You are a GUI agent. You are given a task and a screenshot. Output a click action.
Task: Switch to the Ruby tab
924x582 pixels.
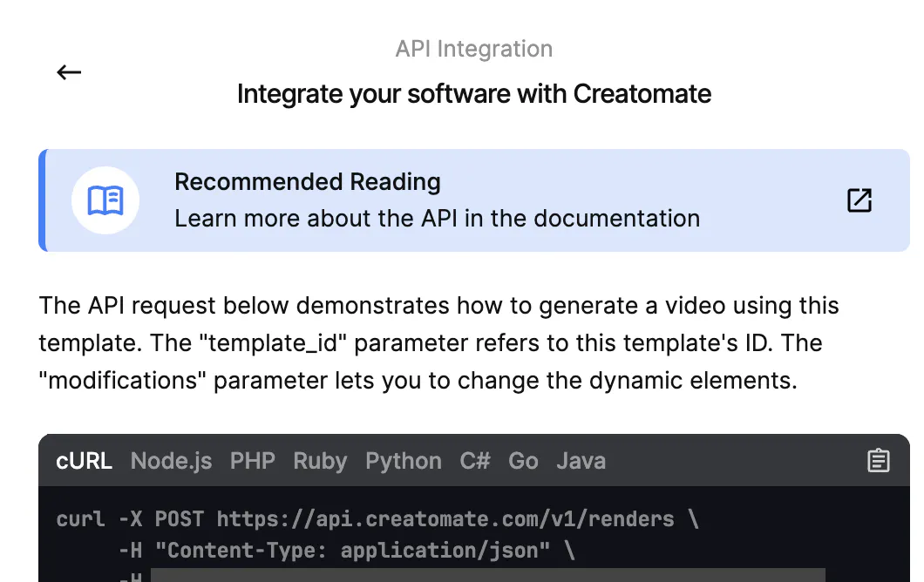pyautogui.click(x=320, y=461)
